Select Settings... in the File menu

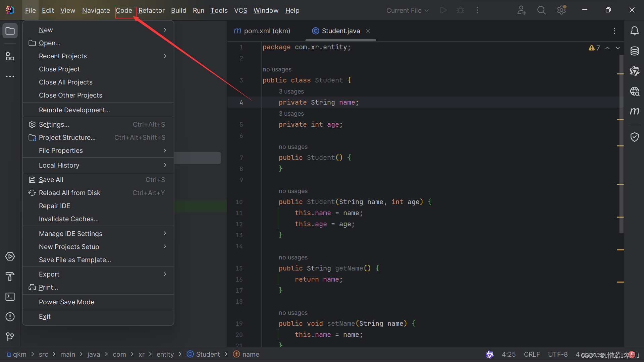(x=98, y=124)
